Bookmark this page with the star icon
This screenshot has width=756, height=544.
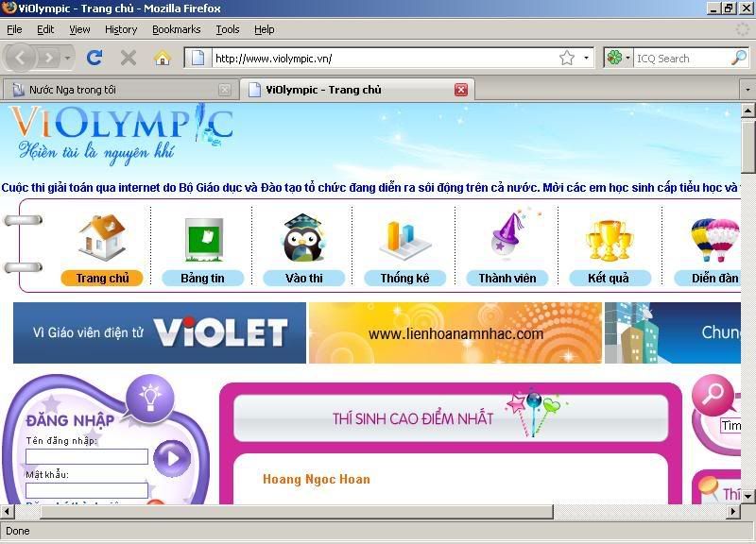coord(566,58)
